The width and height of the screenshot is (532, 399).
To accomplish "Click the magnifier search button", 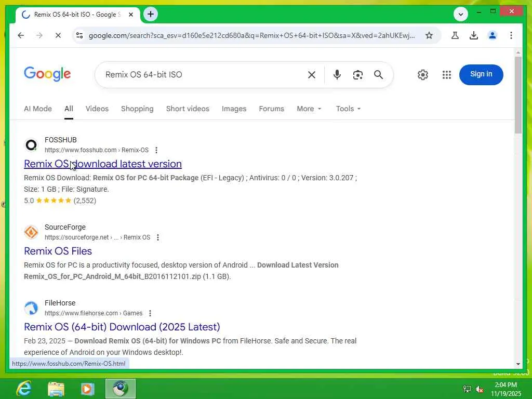I will [379, 75].
